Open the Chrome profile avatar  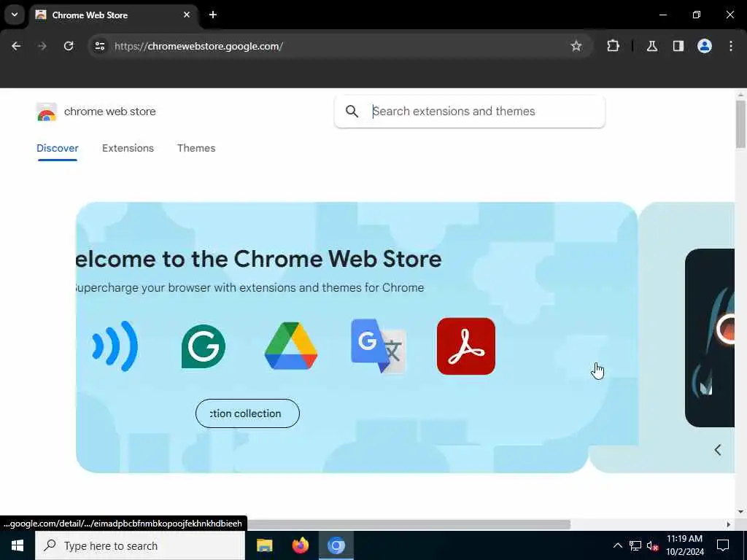[705, 46]
